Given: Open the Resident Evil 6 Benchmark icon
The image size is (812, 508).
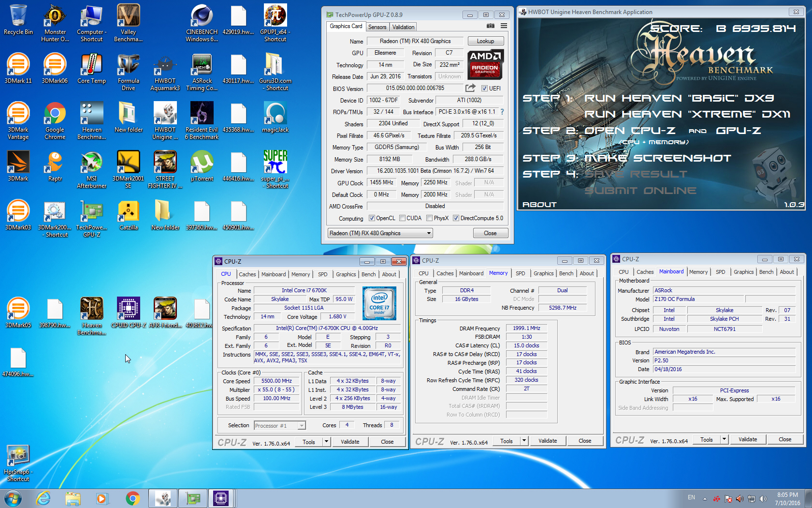Looking at the screenshot, I should click(202, 121).
